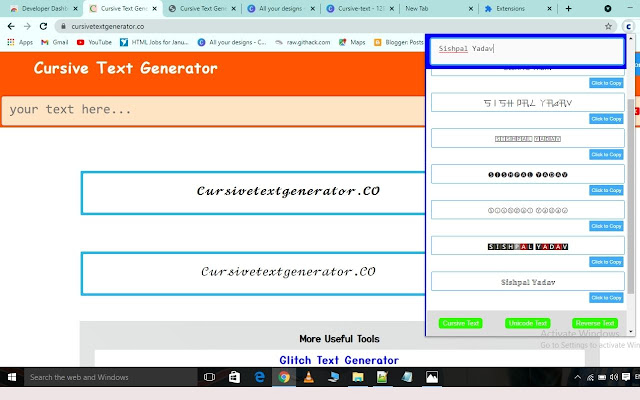
Task: Click the popup scrollbar down arrow
Action: tap(631, 331)
